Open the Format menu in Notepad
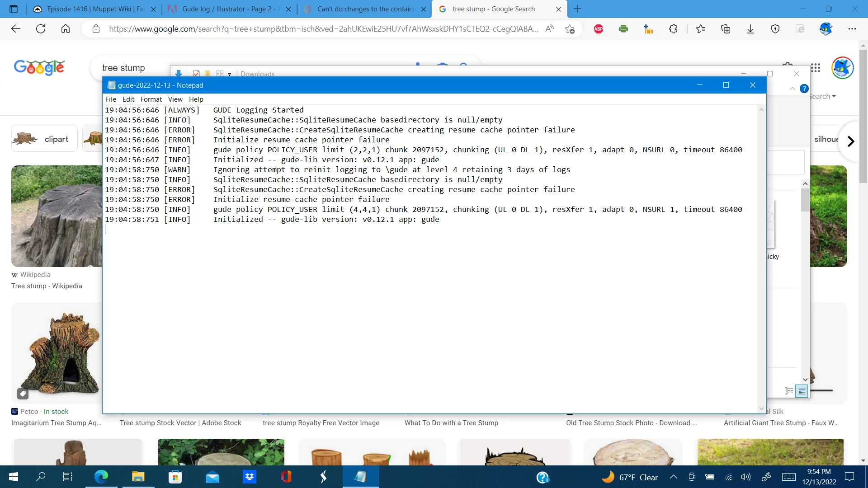This screenshot has height=488, width=868. click(x=151, y=99)
